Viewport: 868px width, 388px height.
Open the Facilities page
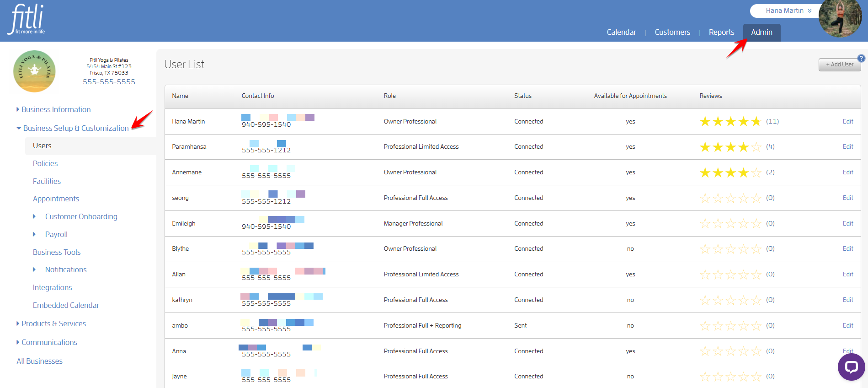click(47, 181)
